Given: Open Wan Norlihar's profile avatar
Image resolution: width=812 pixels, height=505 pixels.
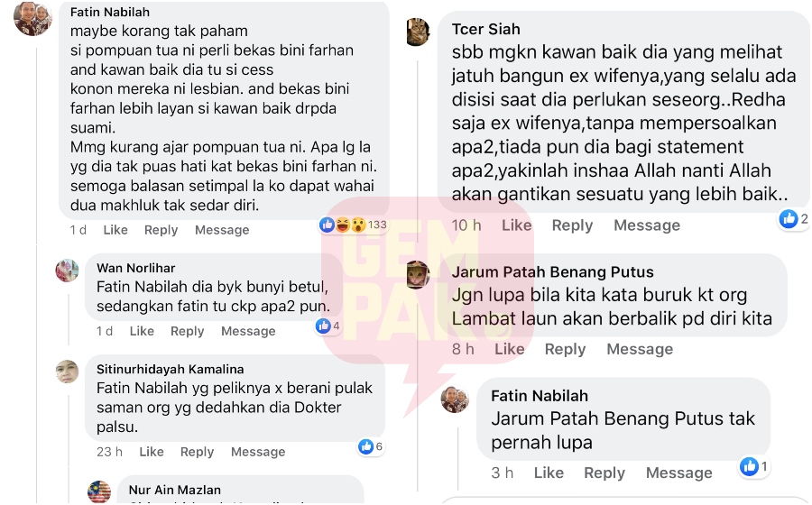Looking at the screenshot, I should click(68, 271).
